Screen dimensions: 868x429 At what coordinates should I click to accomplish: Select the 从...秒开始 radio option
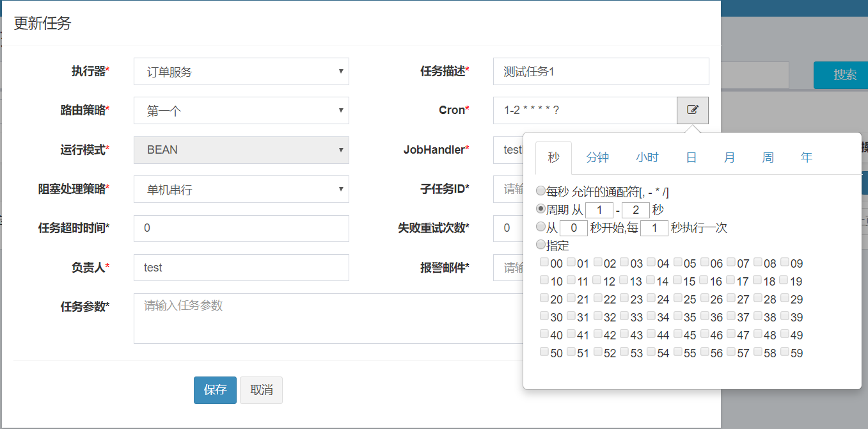coord(541,227)
